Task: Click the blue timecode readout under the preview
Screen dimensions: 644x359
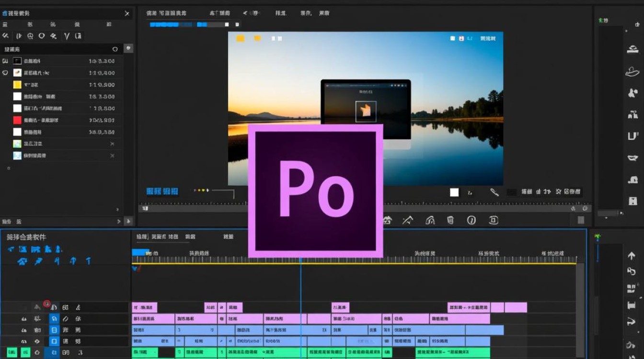Action: [x=162, y=191]
